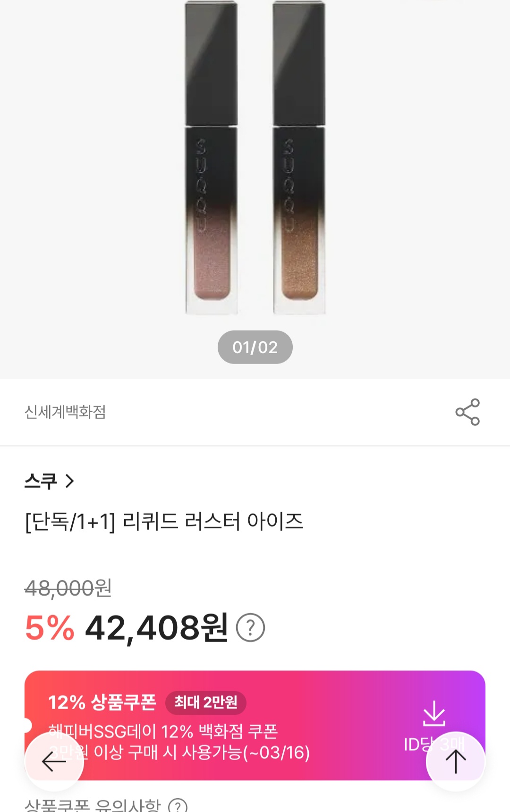This screenshot has height=812, width=510.
Task: Tap the crossed-out 48,000원 original price
Action: point(68,588)
